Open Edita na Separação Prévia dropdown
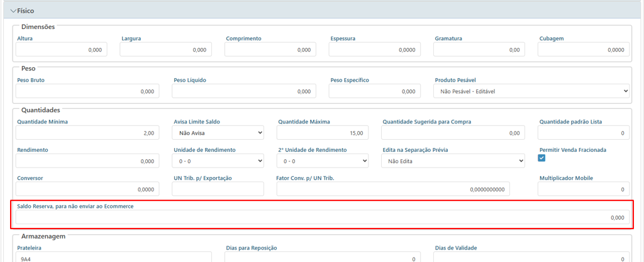 click(453, 161)
